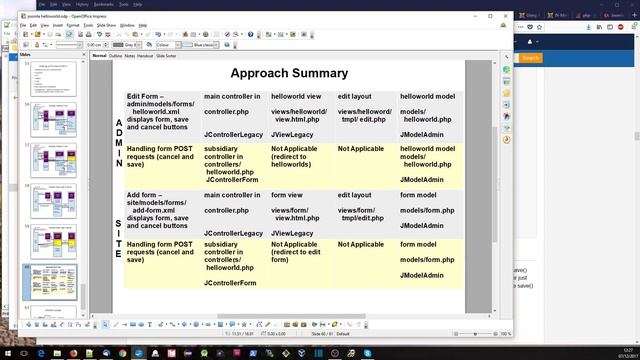Click the Paste clipboard icon
640x360 pixels.
pyautogui.click(x=135, y=35)
